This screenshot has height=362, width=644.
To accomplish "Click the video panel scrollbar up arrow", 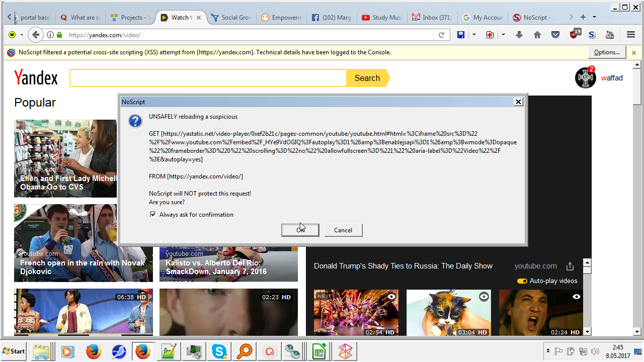I will (587, 262).
